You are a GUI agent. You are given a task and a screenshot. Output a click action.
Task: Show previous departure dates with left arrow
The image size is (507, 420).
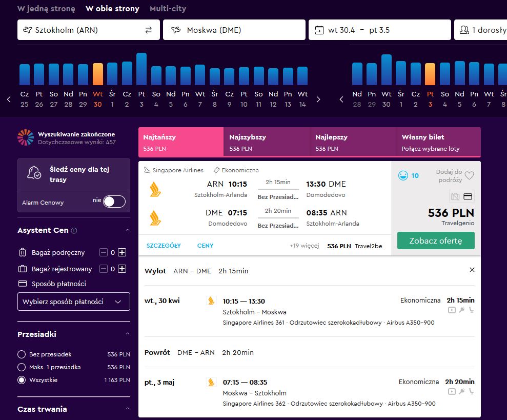click(x=9, y=99)
